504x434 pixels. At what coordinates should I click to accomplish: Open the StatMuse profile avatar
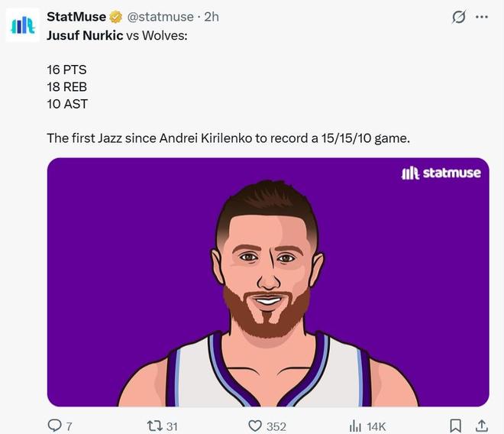(22, 25)
